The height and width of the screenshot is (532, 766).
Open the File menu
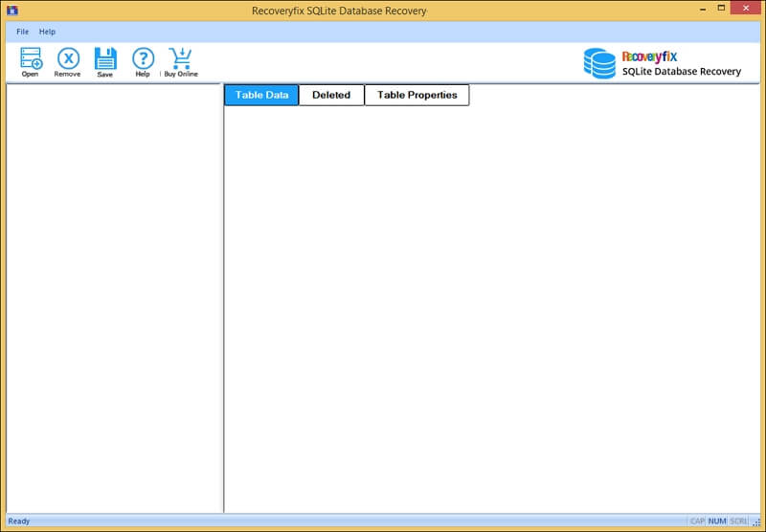22,32
